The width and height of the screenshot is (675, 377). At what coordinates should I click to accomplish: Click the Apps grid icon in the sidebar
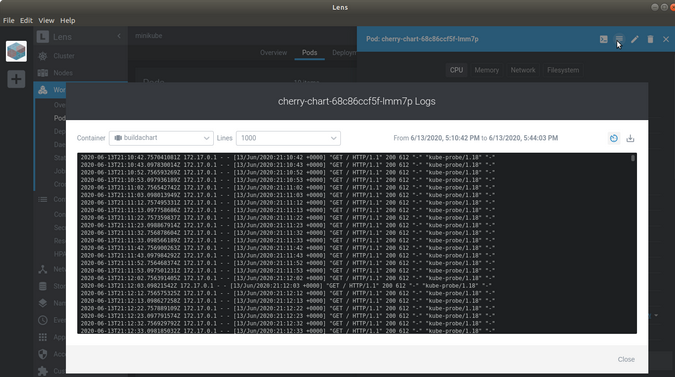coord(43,337)
